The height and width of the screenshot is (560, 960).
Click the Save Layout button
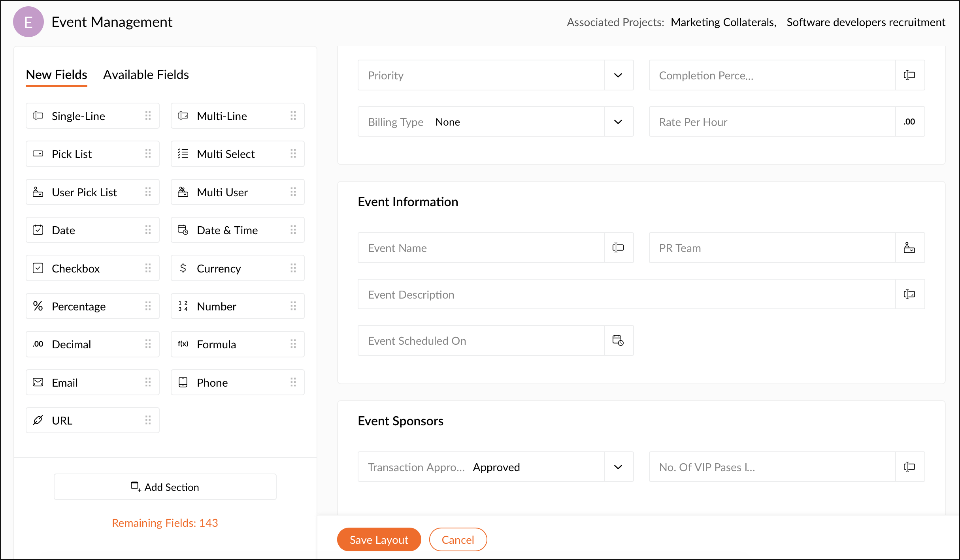(x=379, y=539)
